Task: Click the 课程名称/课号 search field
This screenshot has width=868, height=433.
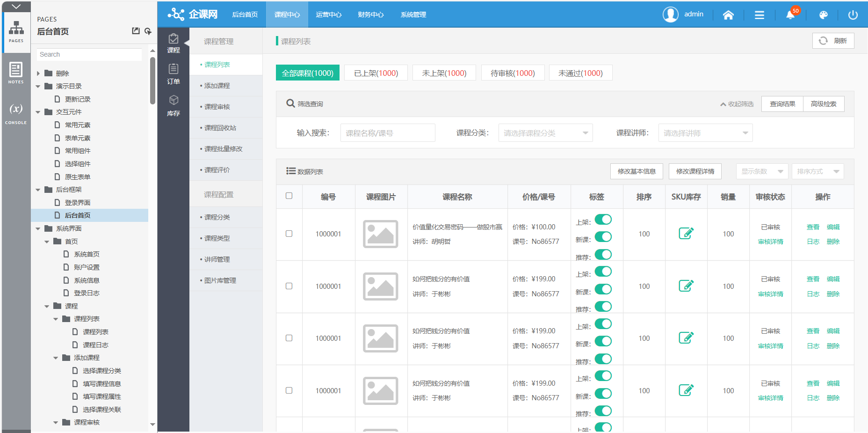Action: [388, 133]
